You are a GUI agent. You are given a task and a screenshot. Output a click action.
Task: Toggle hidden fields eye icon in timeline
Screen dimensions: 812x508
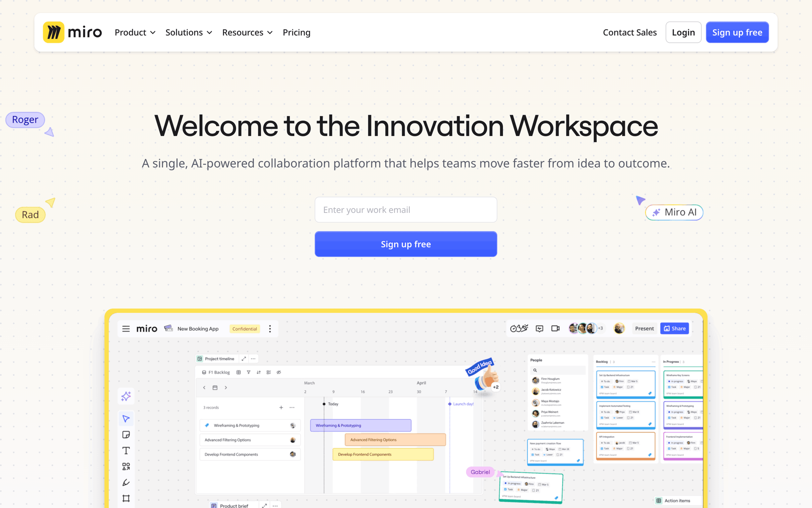click(x=279, y=373)
